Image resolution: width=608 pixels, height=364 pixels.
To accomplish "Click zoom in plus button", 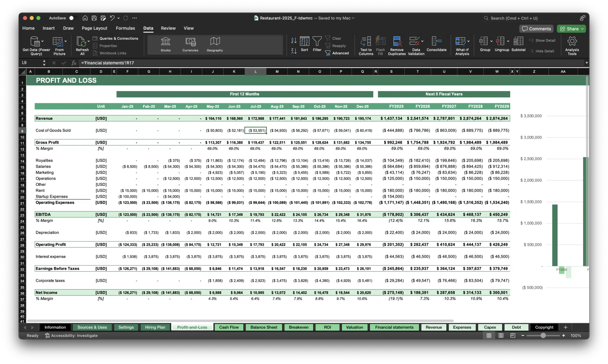I will click(x=563, y=336).
